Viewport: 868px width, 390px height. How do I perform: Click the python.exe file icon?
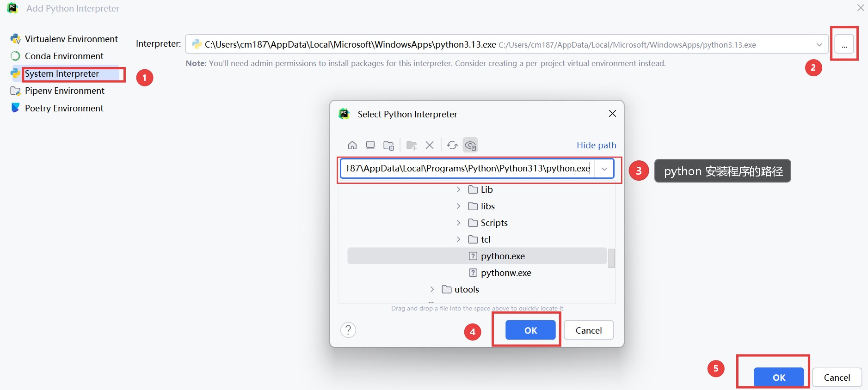(473, 256)
